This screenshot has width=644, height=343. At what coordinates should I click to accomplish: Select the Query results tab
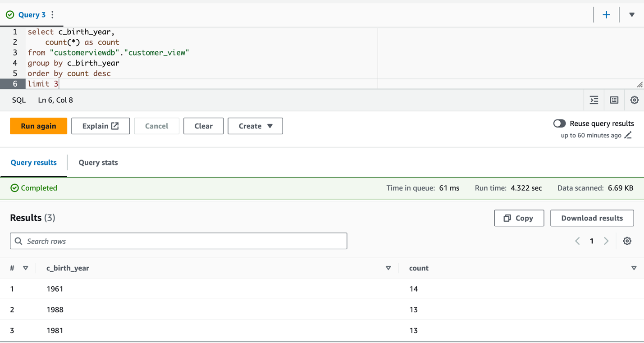(x=34, y=163)
